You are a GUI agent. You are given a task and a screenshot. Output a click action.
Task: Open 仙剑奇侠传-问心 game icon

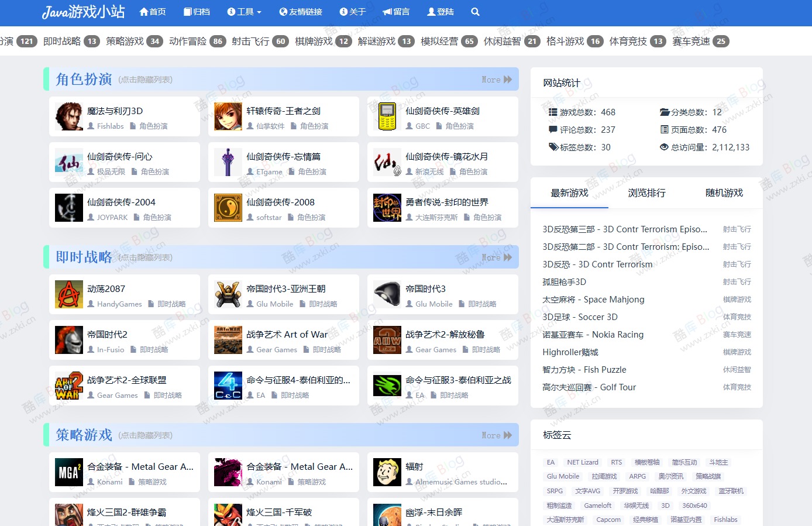[x=69, y=162]
